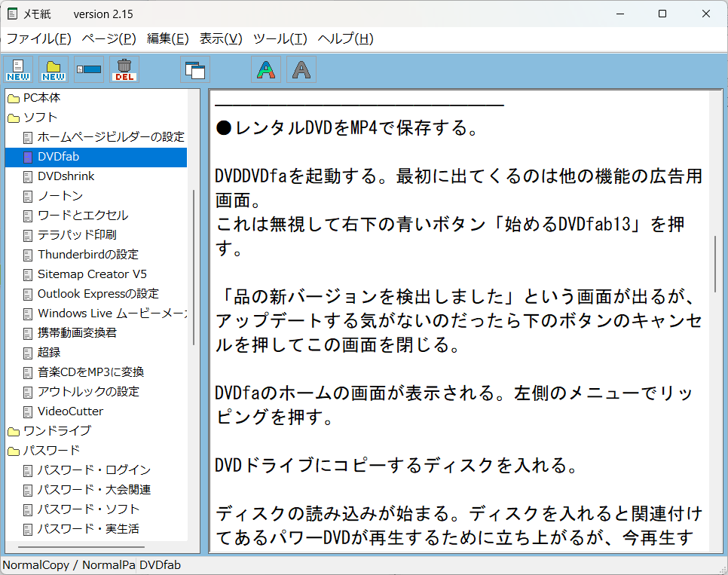Click the overlapping windows toolbar icon
This screenshot has width=728, height=575.
(x=195, y=69)
